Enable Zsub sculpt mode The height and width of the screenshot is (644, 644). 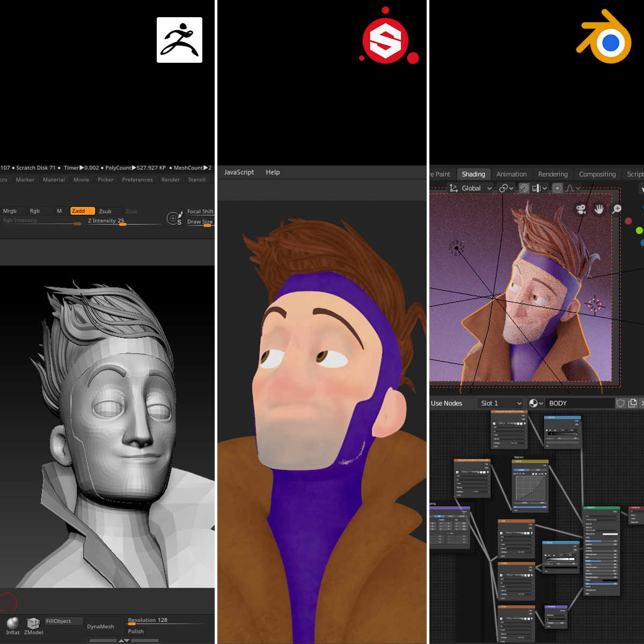(x=105, y=211)
